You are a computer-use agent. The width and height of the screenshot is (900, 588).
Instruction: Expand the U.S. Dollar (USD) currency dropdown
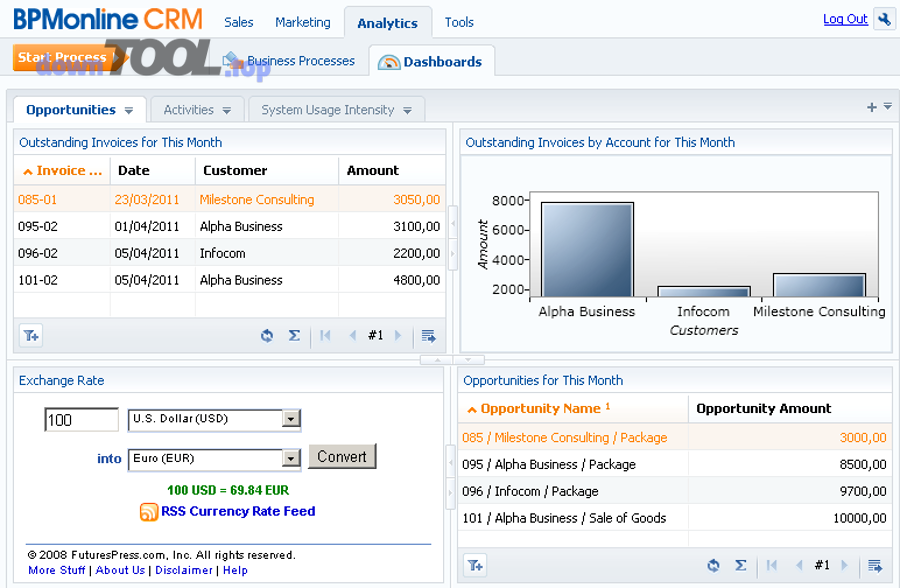(291, 420)
